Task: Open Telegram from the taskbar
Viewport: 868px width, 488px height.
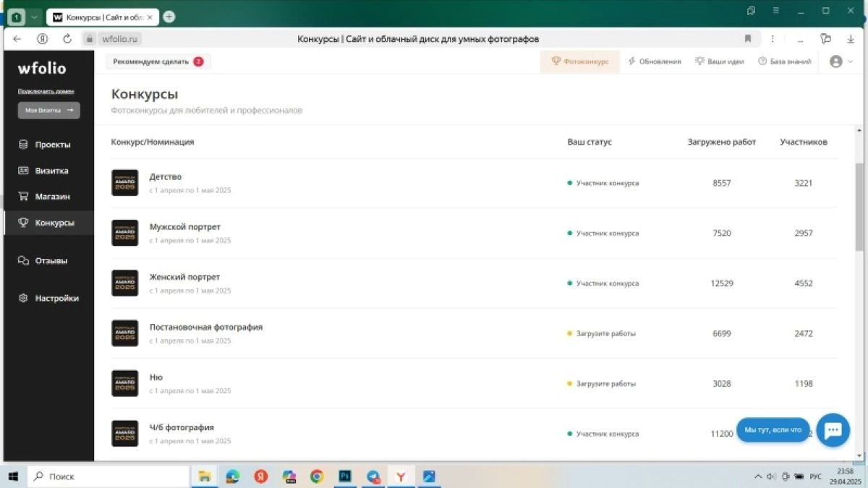Action: pos(373,476)
